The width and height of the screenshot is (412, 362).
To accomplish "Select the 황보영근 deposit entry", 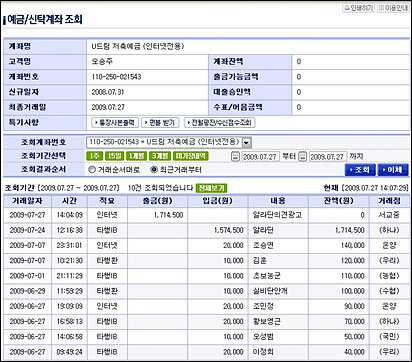I will click(267, 321).
